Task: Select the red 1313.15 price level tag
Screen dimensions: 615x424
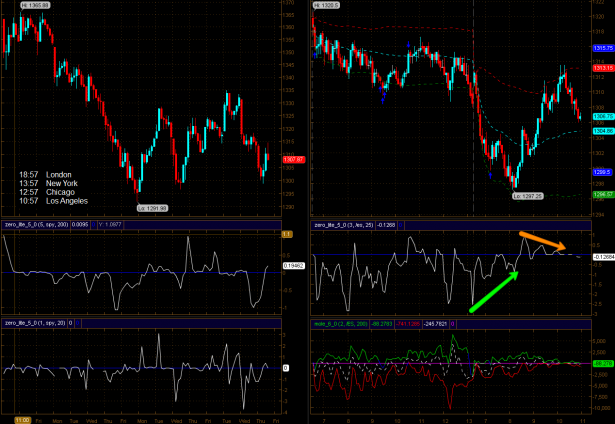Action: [603, 69]
